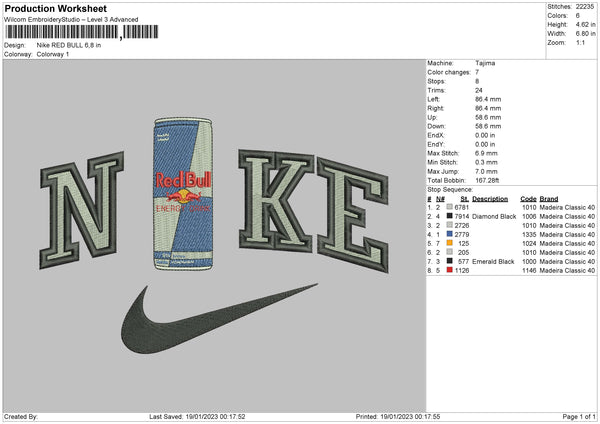Click the Page 1 of 1 indicator
600x424 pixels.
coord(579,417)
